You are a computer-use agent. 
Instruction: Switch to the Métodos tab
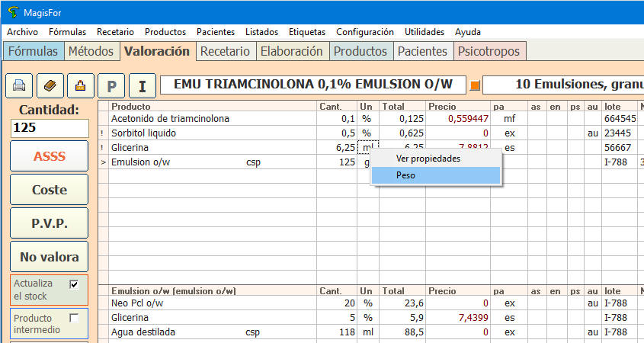pos(91,51)
